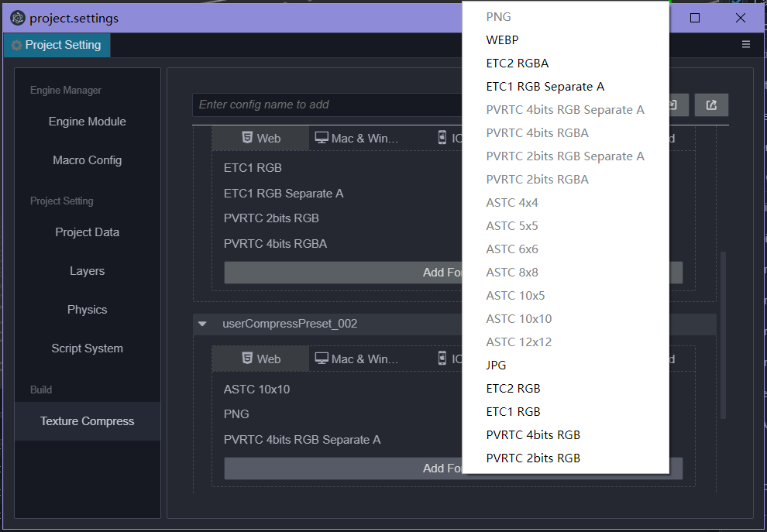The width and height of the screenshot is (767, 532).
Task: Click PVRTC 4bits RGBA in dropdown menu
Action: point(566,133)
